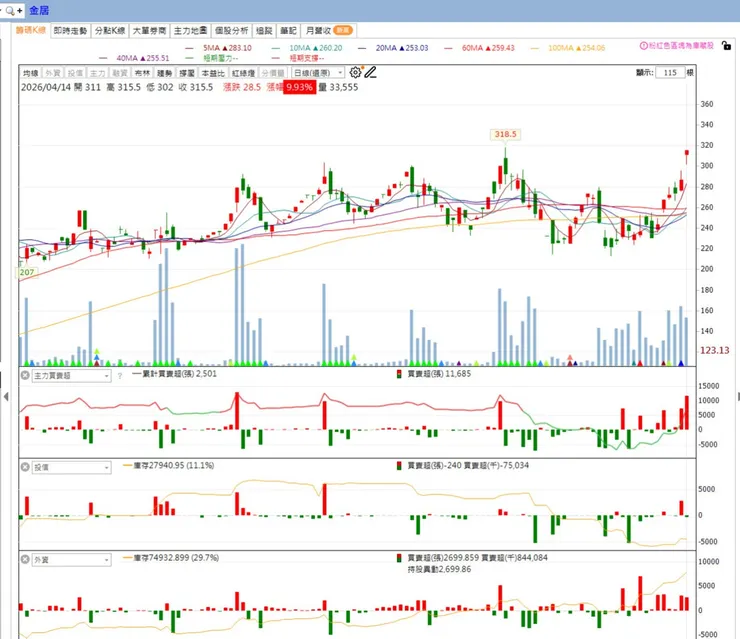
Task: Click the 金居 stock name title
Action: coord(39,10)
